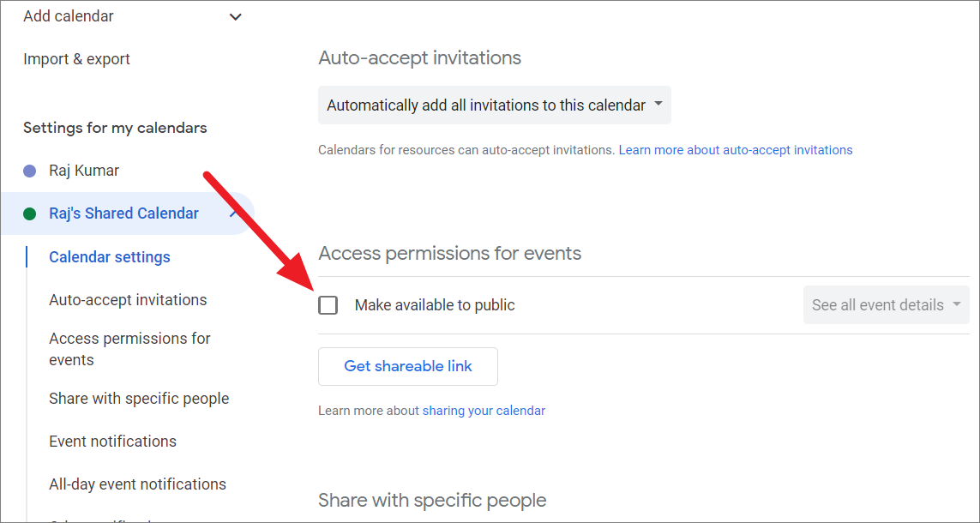Go to Calendar settings in sidebar
This screenshot has height=523, width=980.
pyautogui.click(x=110, y=257)
